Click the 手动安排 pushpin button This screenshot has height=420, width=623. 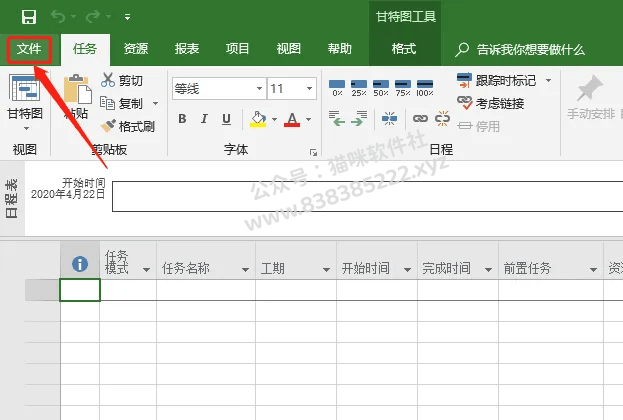pos(591,97)
